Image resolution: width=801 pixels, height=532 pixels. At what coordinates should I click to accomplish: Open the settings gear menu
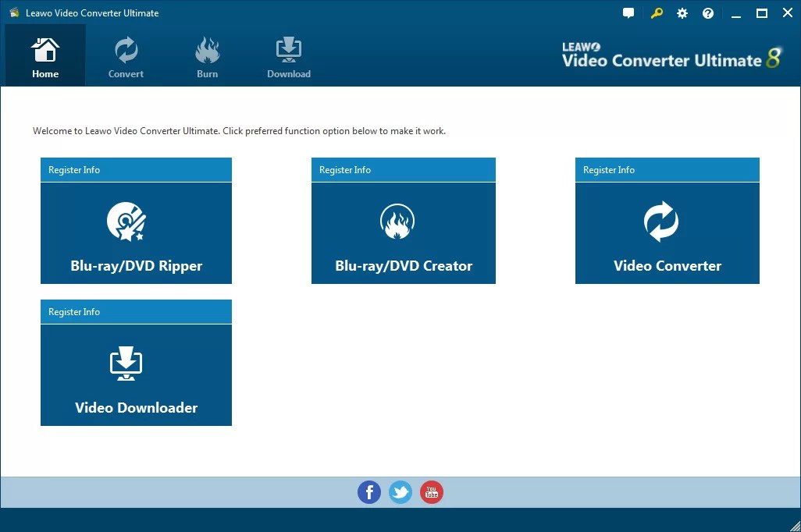(x=682, y=12)
